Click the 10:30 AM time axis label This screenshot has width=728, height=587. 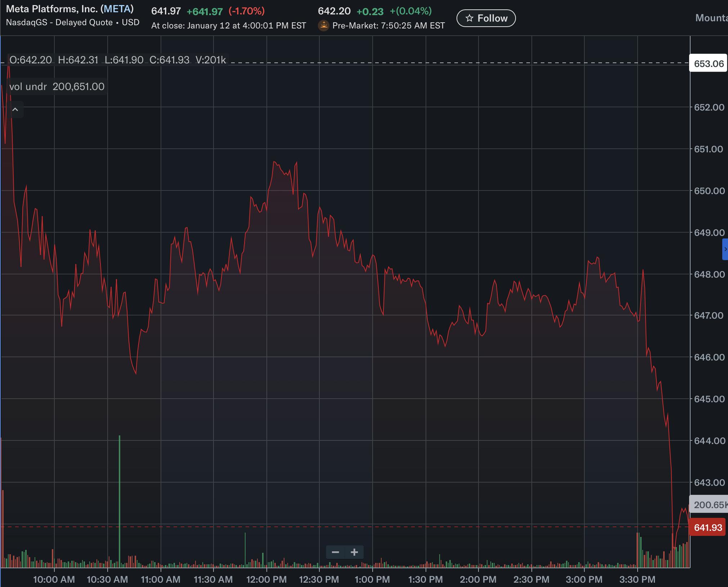(x=107, y=579)
